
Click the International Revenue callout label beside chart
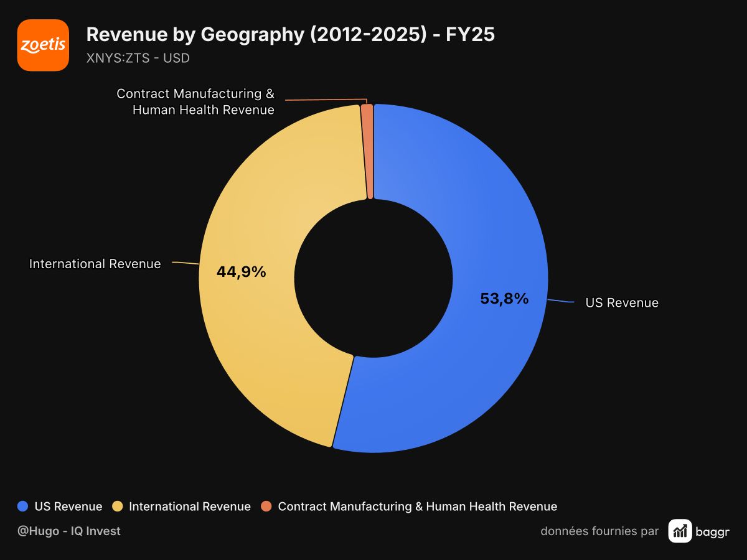pyautogui.click(x=95, y=264)
